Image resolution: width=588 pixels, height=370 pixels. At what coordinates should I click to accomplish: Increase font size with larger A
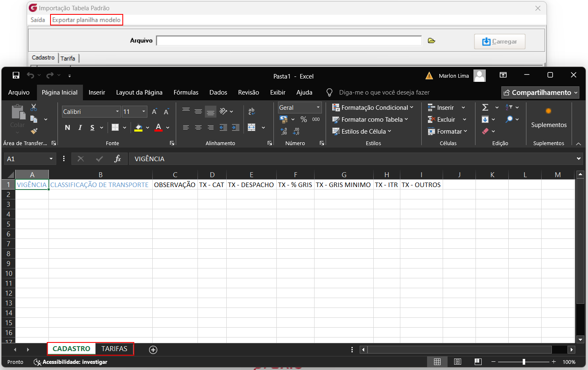tap(154, 111)
